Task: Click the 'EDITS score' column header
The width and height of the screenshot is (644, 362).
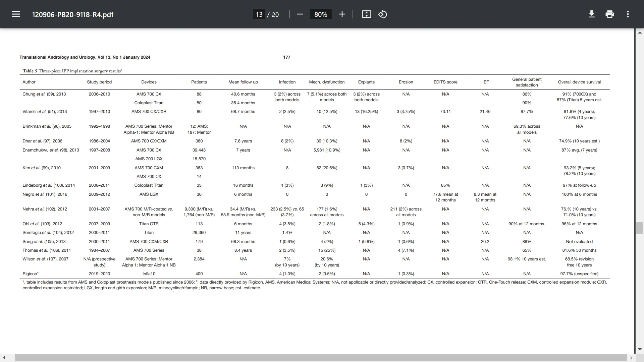Action: coord(445,82)
